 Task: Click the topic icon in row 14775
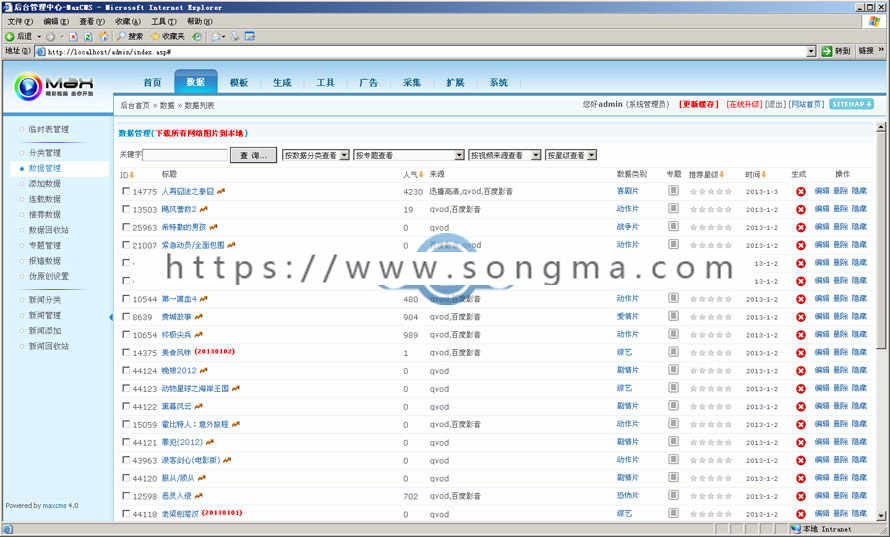click(x=673, y=191)
